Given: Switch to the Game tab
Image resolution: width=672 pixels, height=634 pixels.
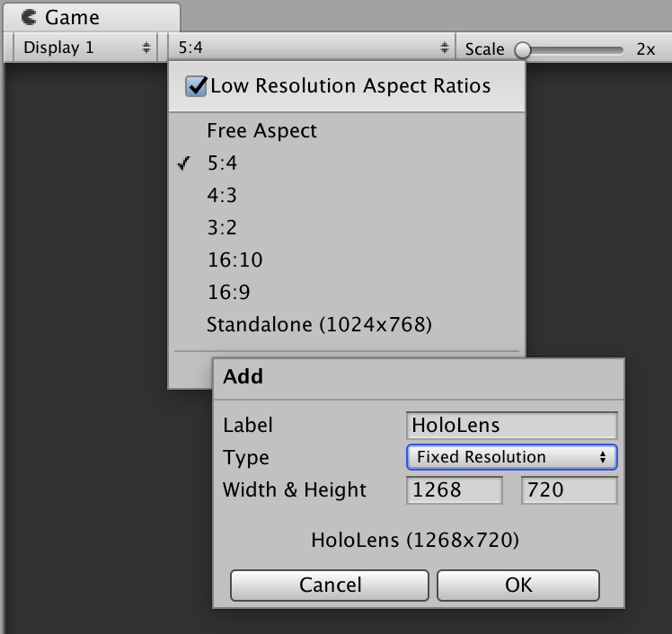Looking at the screenshot, I should coord(72,17).
